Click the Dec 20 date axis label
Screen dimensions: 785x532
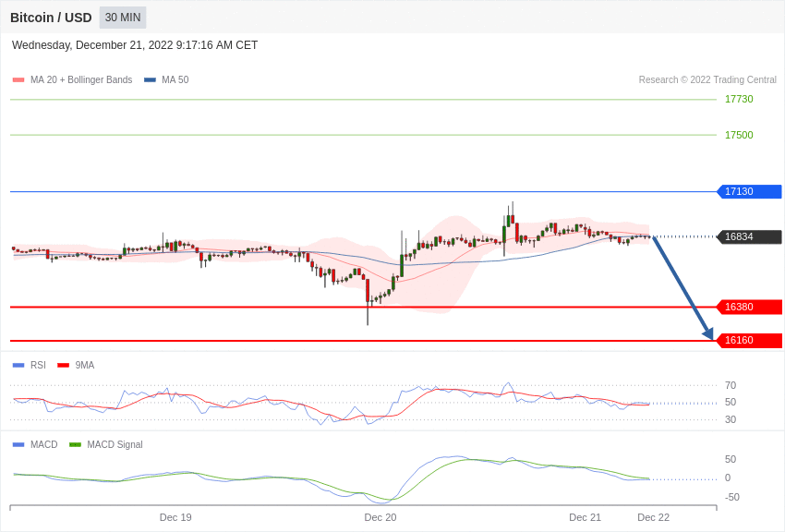coord(380,517)
